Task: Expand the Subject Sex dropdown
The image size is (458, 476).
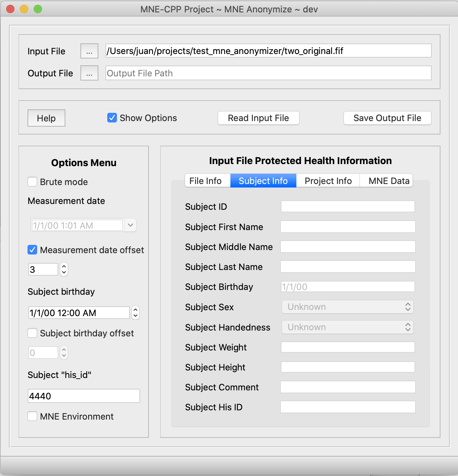Action: pos(348,307)
